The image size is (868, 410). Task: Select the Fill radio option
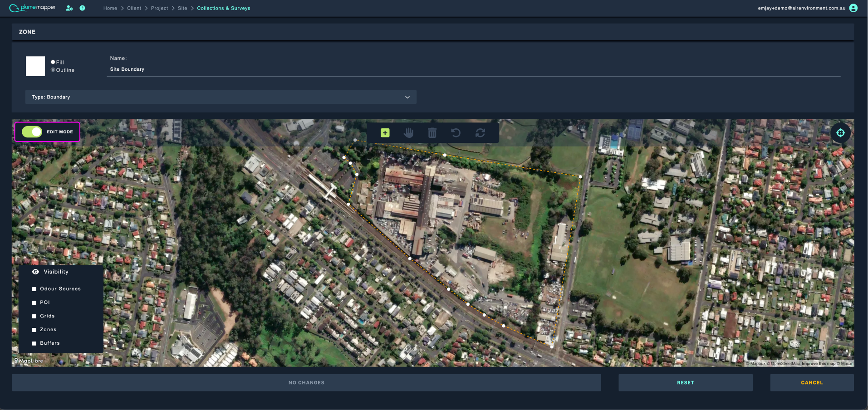tap(53, 62)
